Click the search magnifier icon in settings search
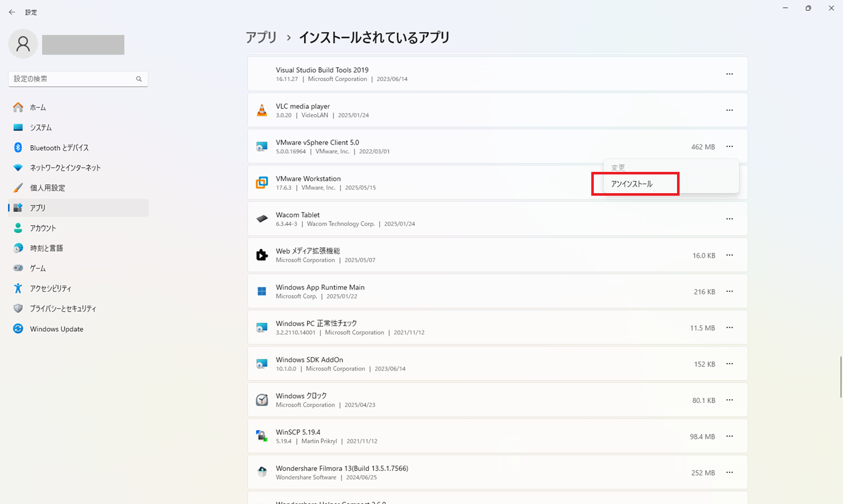The height and width of the screenshot is (504, 843). 139,79
